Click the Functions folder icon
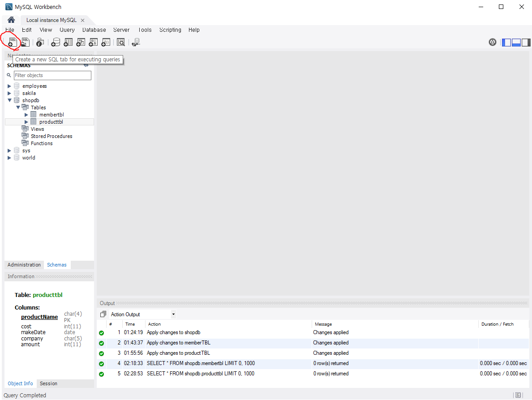The height and width of the screenshot is (400, 532). pos(25,143)
